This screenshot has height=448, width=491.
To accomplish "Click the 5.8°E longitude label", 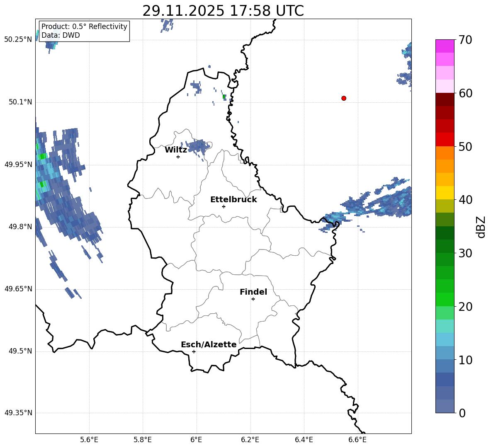I will click(x=143, y=440).
